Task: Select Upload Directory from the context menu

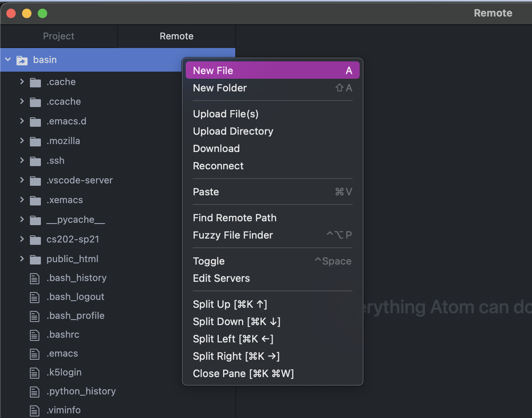Action: (x=233, y=131)
